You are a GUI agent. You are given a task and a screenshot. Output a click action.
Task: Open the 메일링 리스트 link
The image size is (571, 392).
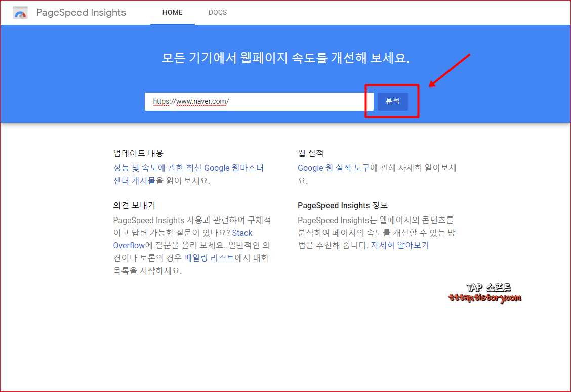(209, 258)
